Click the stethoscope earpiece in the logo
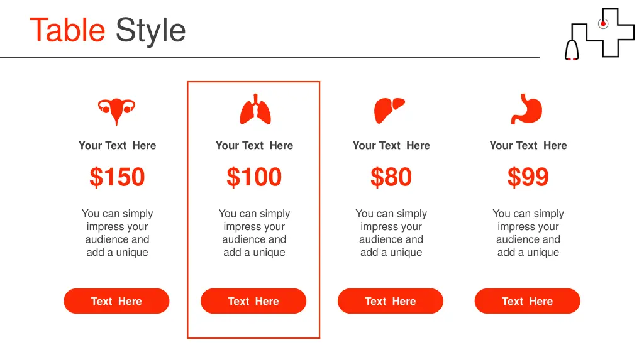The height and width of the screenshot is (362, 644). tap(572, 50)
